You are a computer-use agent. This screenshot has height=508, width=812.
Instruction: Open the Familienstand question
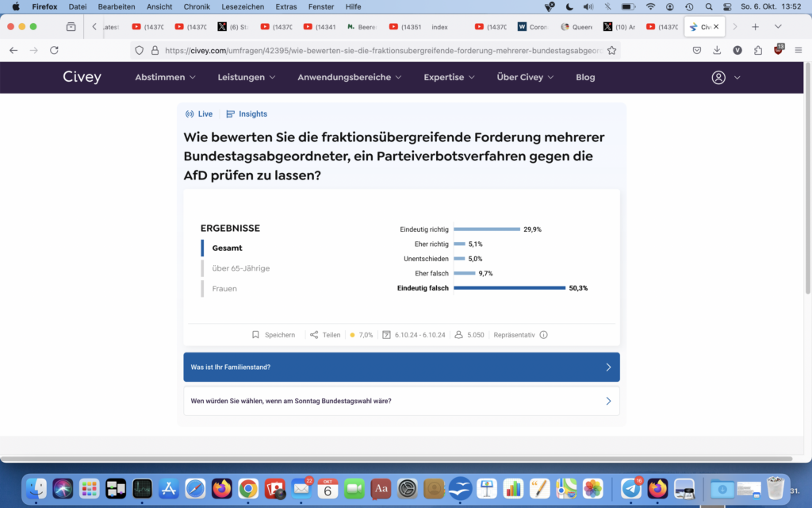(x=401, y=368)
